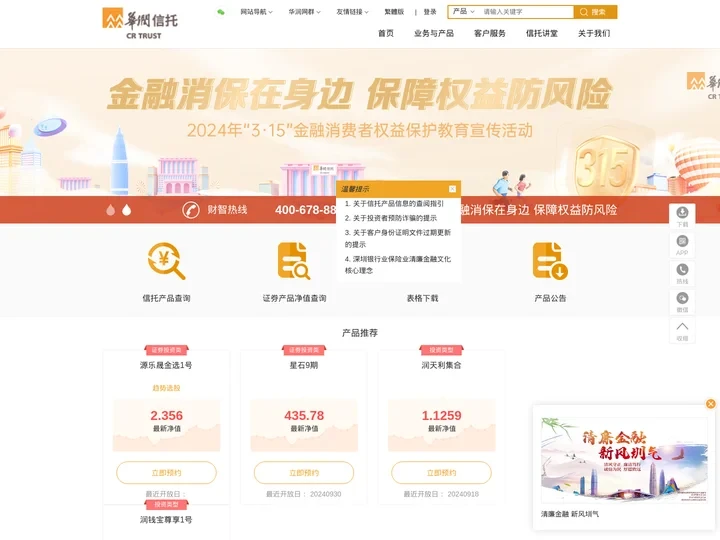The height and width of the screenshot is (540, 720).
Task: Click 清廉金融 新风圳气 ad thumbnail
Action: (x=624, y=460)
